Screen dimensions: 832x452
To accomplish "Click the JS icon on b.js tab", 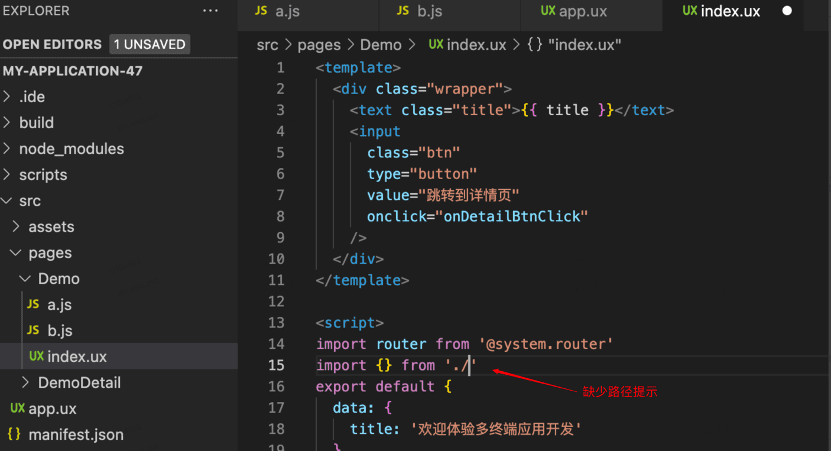I will pyautogui.click(x=403, y=11).
